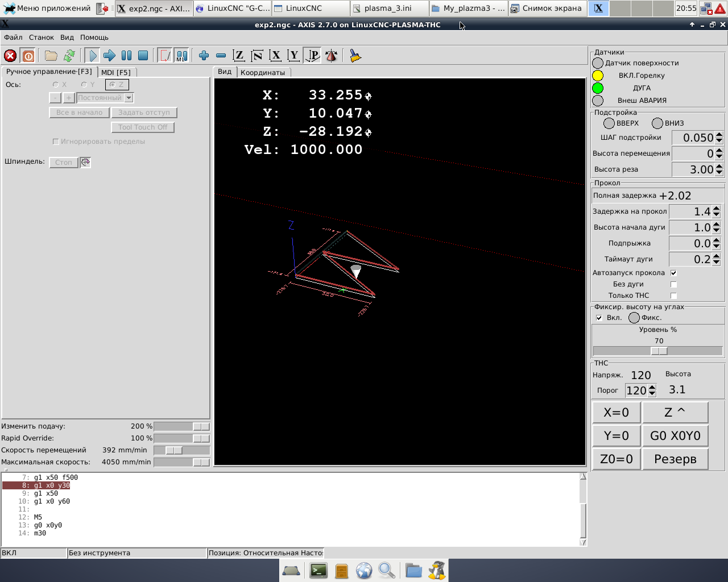Toggle the machine power icon
This screenshot has height=582, width=728.
click(x=28, y=56)
